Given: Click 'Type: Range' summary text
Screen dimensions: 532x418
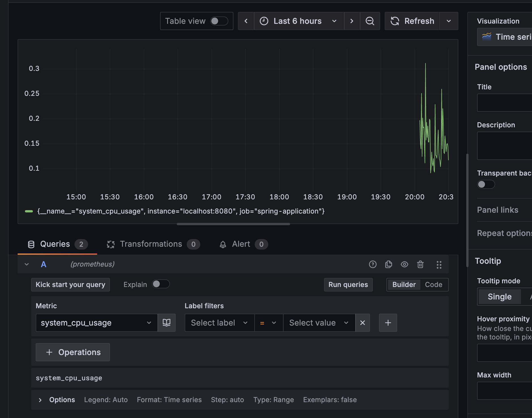Looking at the screenshot, I should 274,400.
